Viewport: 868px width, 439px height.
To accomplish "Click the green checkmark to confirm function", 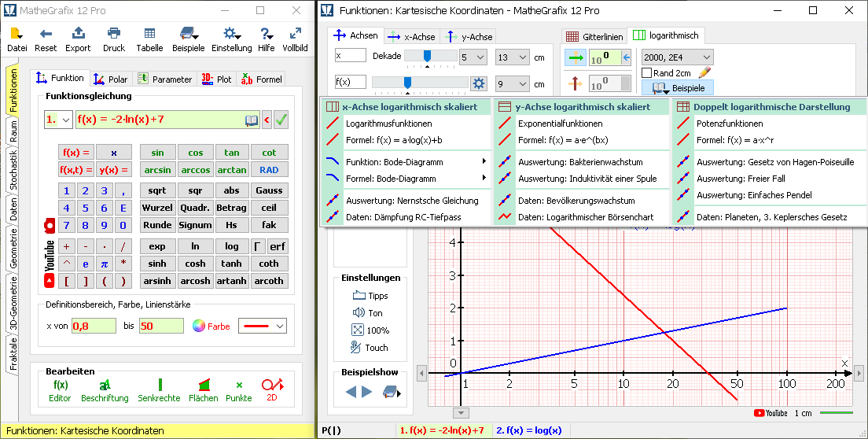I will coord(281,120).
